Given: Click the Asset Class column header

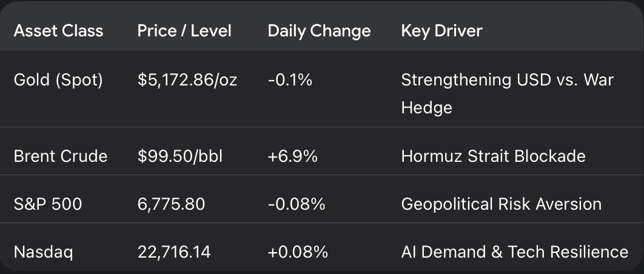Looking at the screenshot, I should [x=58, y=31].
